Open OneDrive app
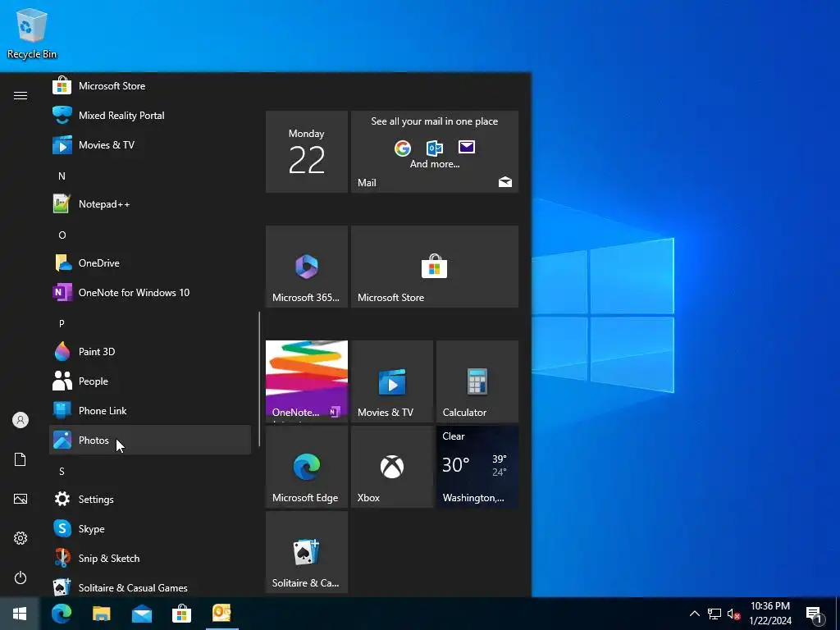 pos(150,263)
